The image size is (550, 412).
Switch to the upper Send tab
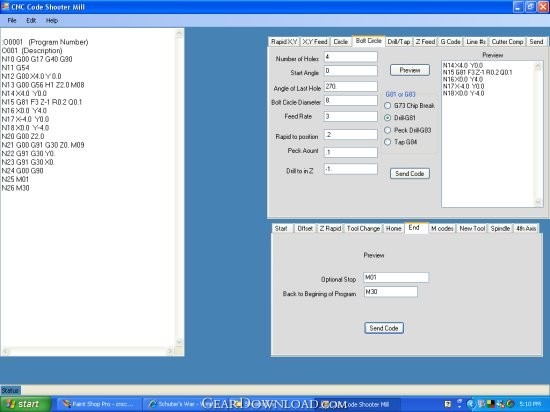[x=536, y=42]
